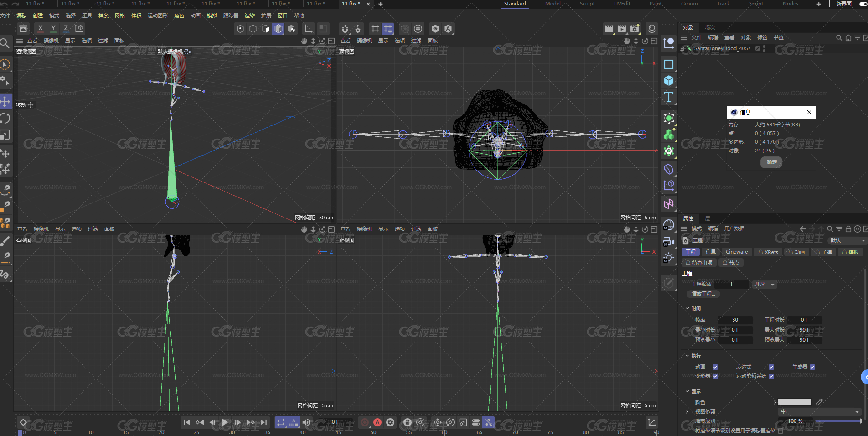The width and height of the screenshot is (868, 436).
Task: Expand the SantaHoneyHood_4057 object tree
Action: 682,48
